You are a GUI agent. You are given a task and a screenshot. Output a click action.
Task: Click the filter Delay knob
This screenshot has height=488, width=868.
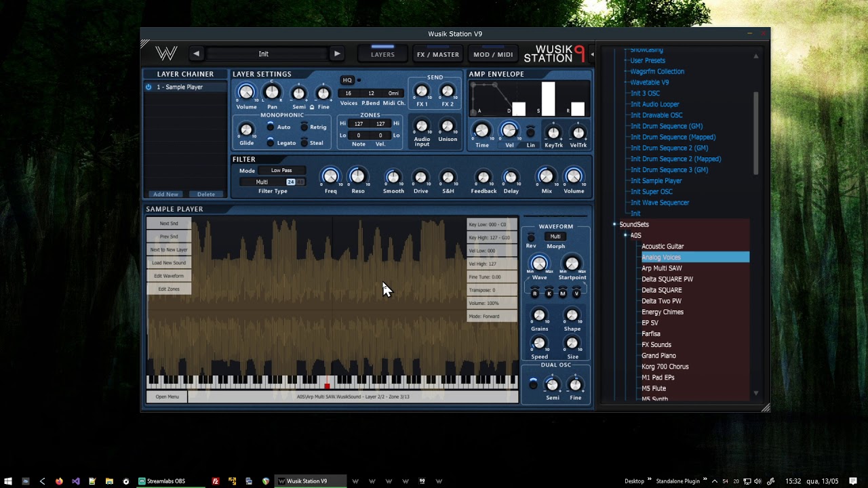tap(511, 178)
